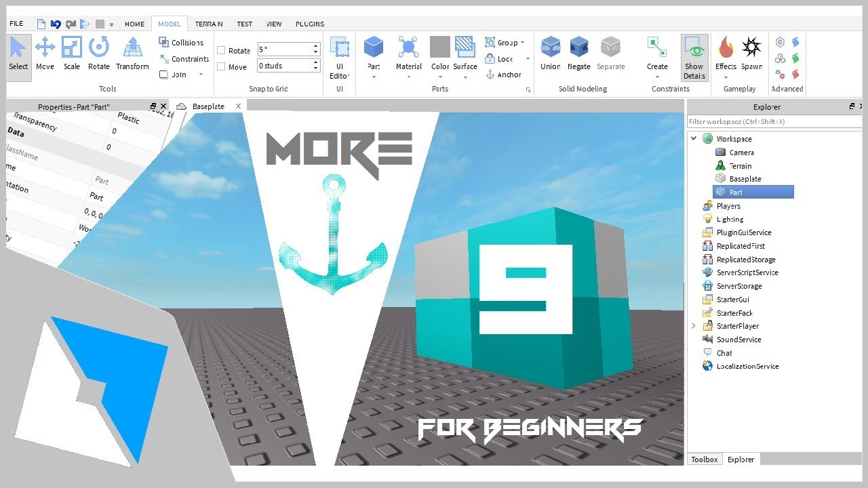Image resolution: width=868 pixels, height=488 pixels.
Task: Click the Negate icon
Action: tap(579, 54)
